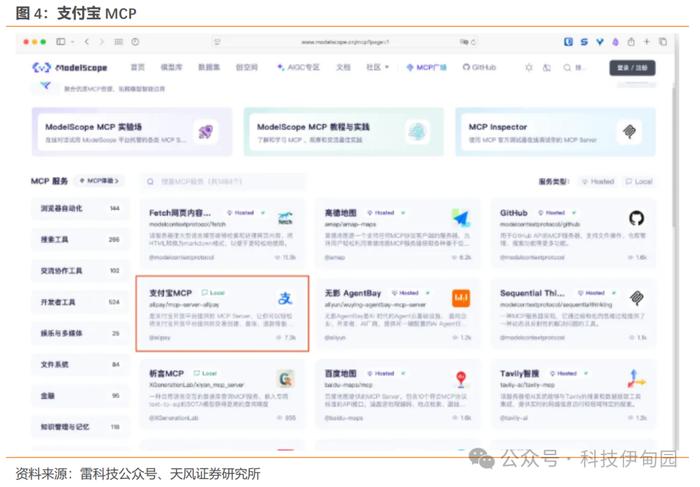Open the 数据集 nav item

[x=209, y=67]
